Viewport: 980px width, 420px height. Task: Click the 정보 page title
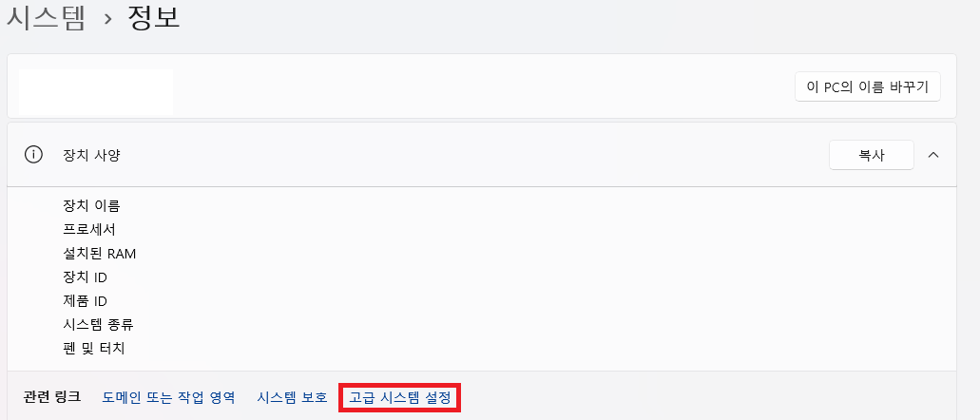pos(154,17)
